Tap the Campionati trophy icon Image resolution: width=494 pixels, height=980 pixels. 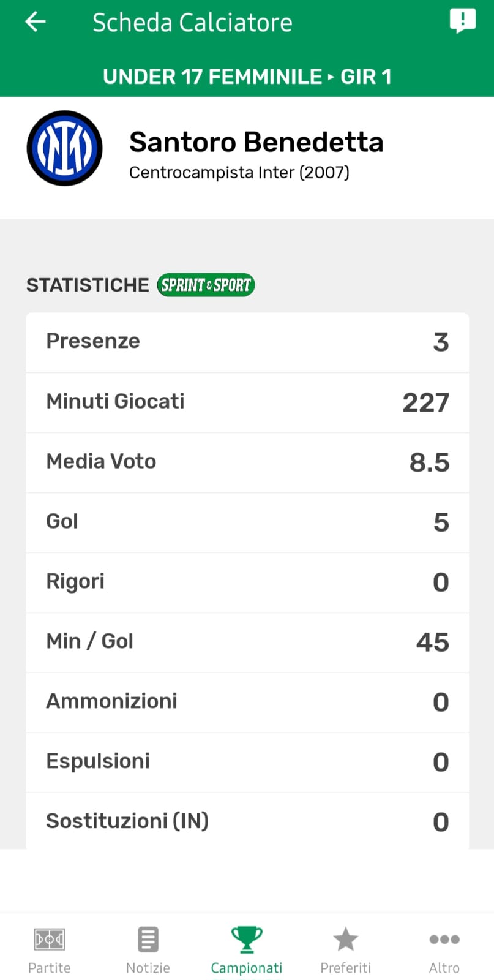pyautogui.click(x=247, y=939)
